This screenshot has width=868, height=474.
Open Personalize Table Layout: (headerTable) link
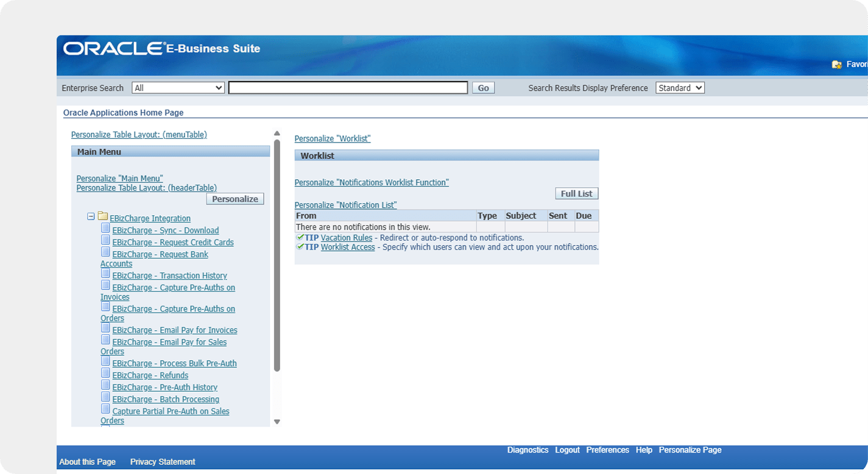pos(147,188)
